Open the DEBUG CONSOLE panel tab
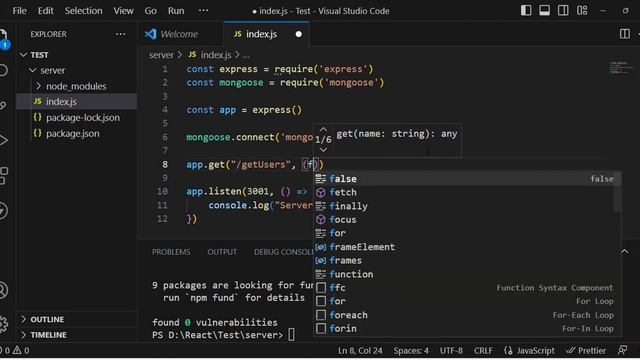Image resolution: width=640 pixels, height=360 pixels. click(x=283, y=252)
